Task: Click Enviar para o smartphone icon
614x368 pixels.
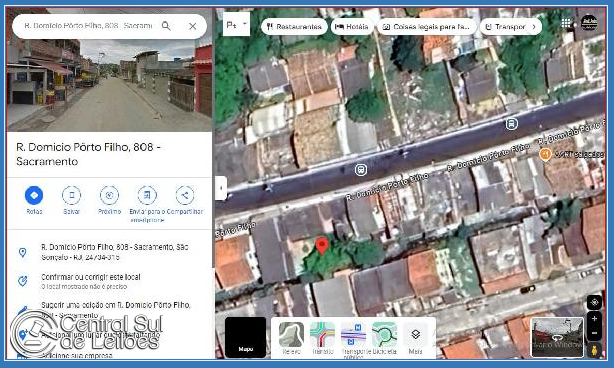Action: click(147, 195)
